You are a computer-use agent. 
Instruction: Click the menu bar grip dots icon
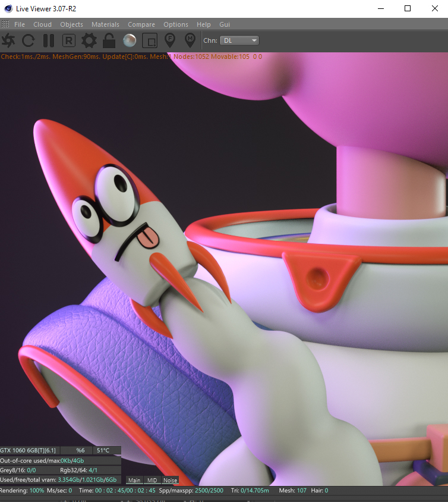click(x=5, y=24)
